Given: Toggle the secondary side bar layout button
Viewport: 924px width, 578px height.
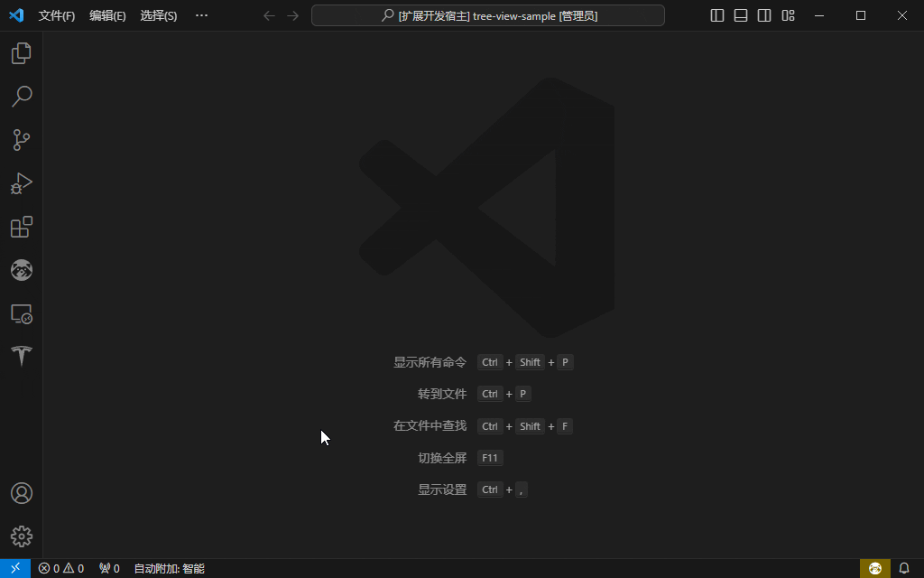Looking at the screenshot, I should 764,15.
